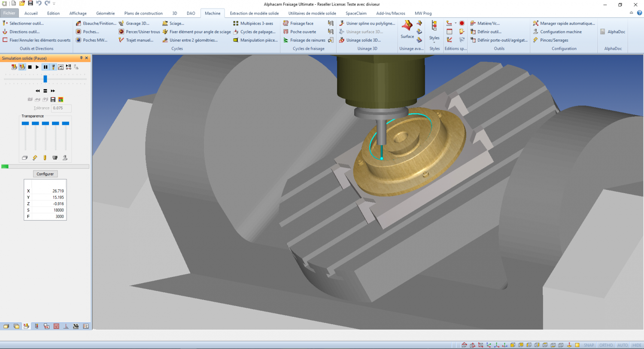This screenshot has width=644, height=349.
Task: Click the simulation speed slider handle
Action: tap(45, 79)
